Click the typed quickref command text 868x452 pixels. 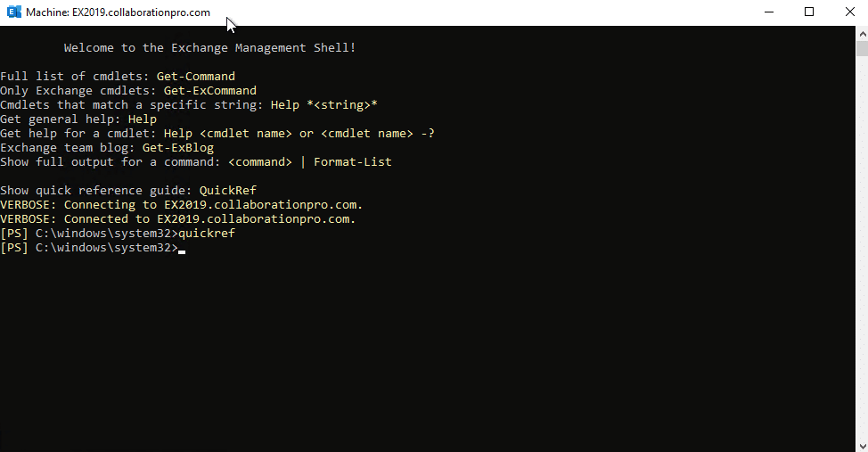[x=207, y=234]
